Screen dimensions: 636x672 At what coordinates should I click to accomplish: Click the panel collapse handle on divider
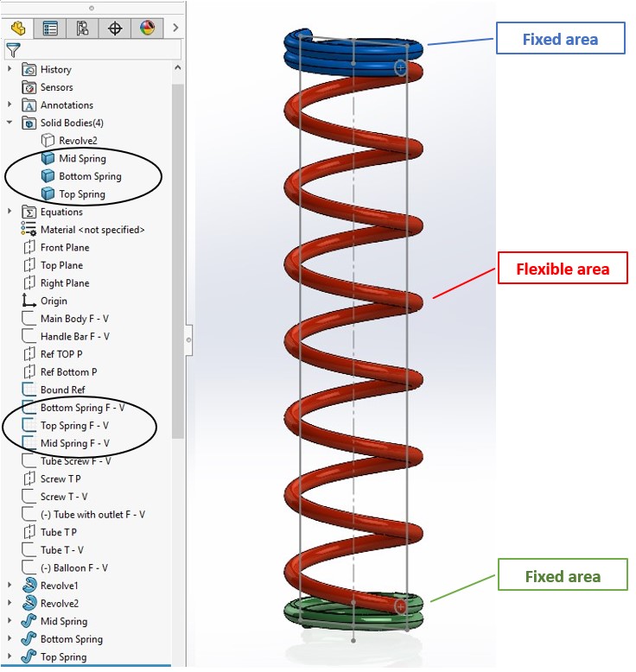click(x=188, y=340)
